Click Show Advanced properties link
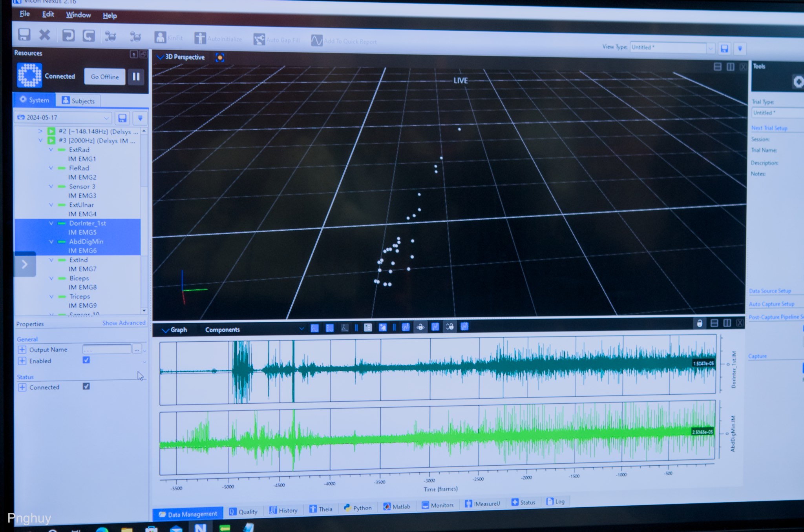The width and height of the screenshot is (804, 532). pyautogui.click(x=124, y=322)
